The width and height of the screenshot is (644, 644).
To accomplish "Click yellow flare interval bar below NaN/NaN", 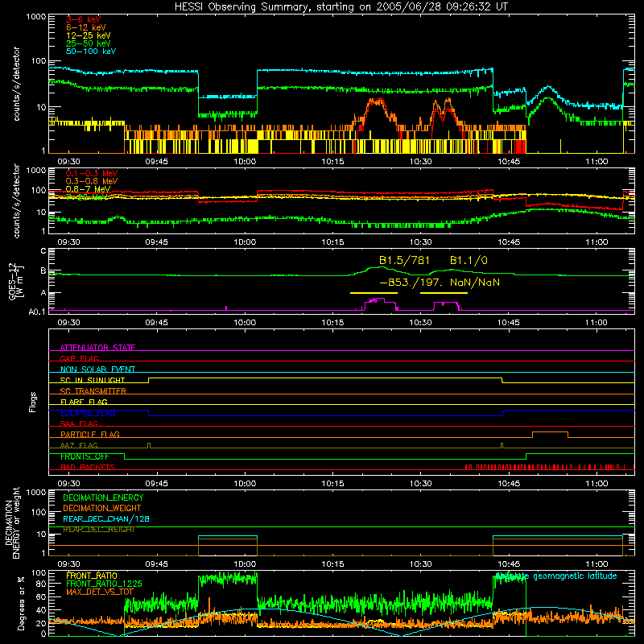I will click(444, 293).
